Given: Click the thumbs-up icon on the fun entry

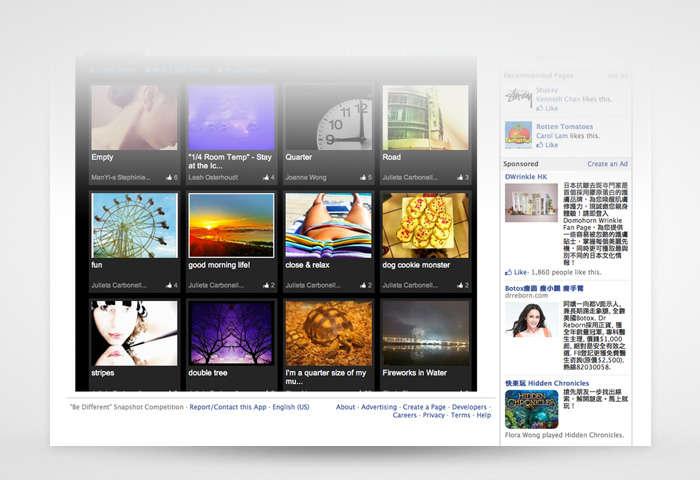Looking at the screenshot, I should point(169,285).
